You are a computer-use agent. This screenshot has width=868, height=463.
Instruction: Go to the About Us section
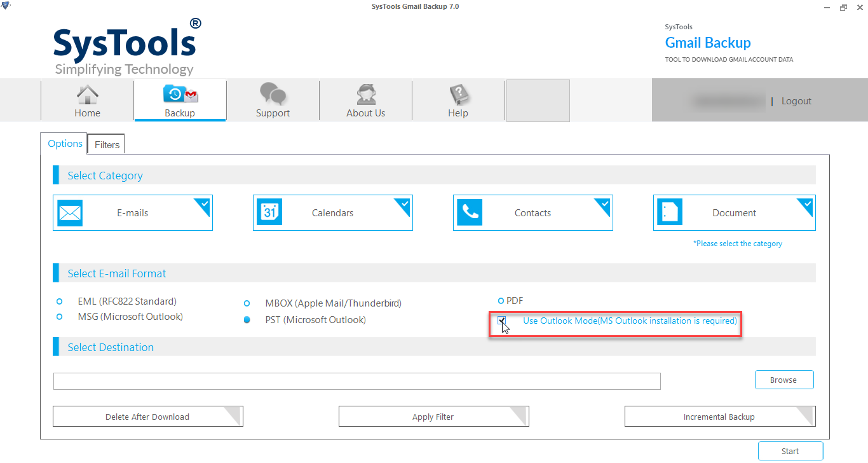(365, 100)
